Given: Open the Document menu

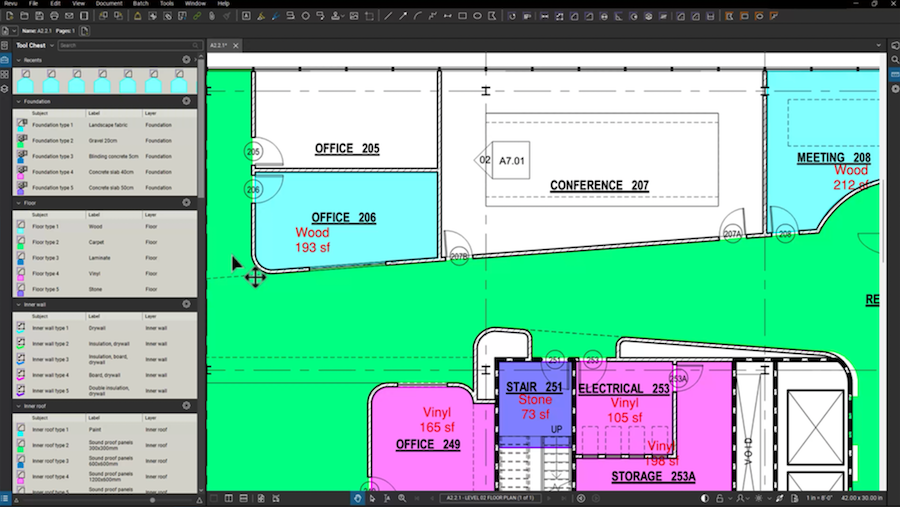Looking at the screenshot, I should [x=109, y=3].
